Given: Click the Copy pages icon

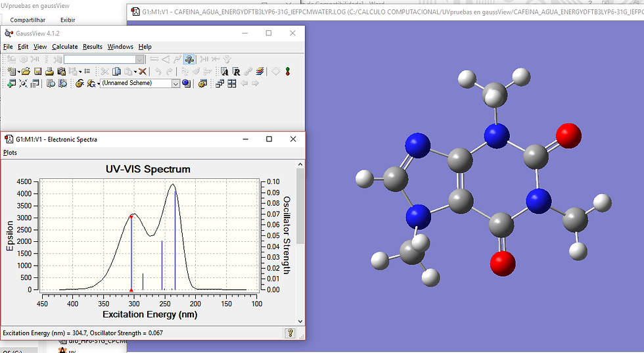Looking at the screenshot, I should coord(117,72).
